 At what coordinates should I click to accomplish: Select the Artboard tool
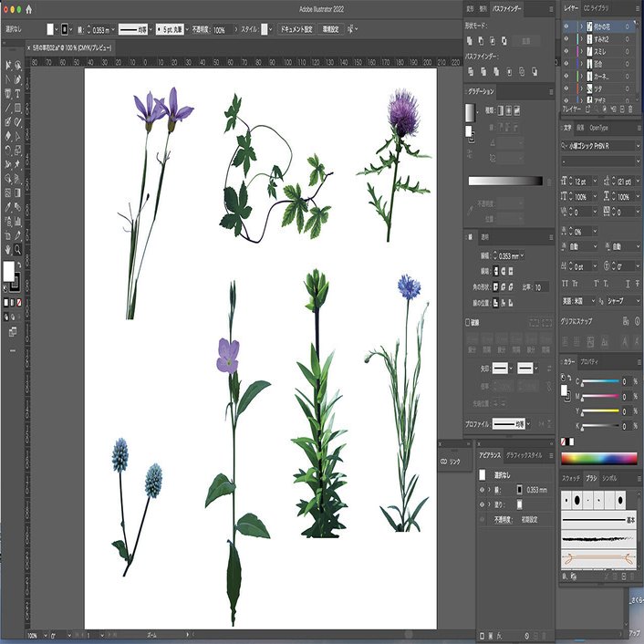pos(8,235)
